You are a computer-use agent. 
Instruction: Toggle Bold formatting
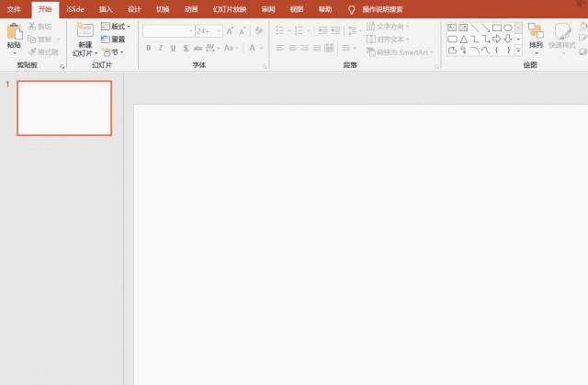pyautogui.click(x=148, y=48)
